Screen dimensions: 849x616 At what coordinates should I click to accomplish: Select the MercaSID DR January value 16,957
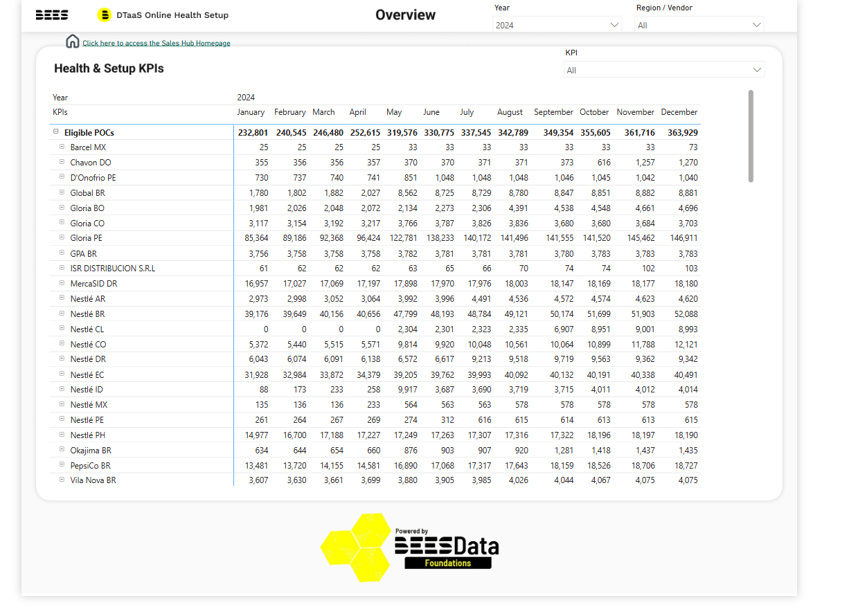pyautogui.click(x=256, y=284)
